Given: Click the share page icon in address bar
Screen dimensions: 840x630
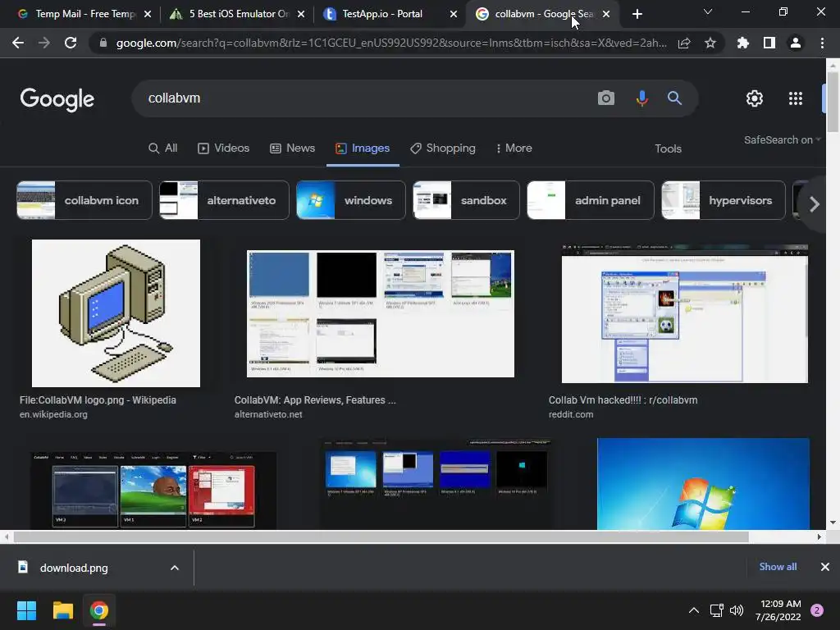Looking at the screenshot, I should (684, 43).
